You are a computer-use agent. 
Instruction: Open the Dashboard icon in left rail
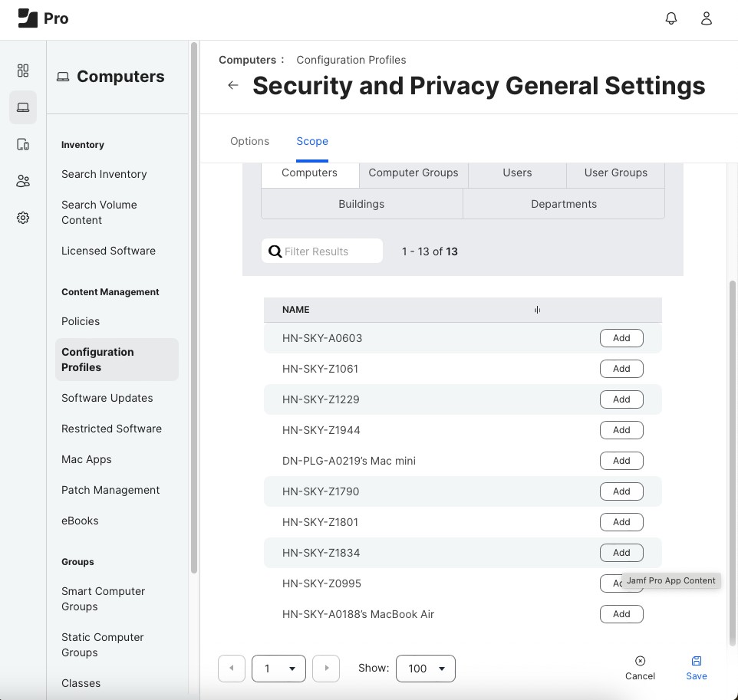(x=23, y=71)
